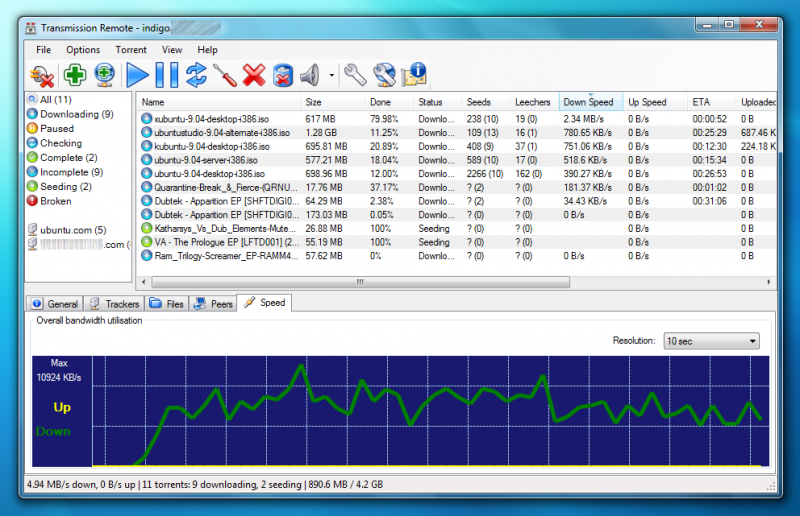The height and width of the screenshot is (516, 800).
Task: Click the disconnect toolbar icon
Action: (x=41, y=76)
